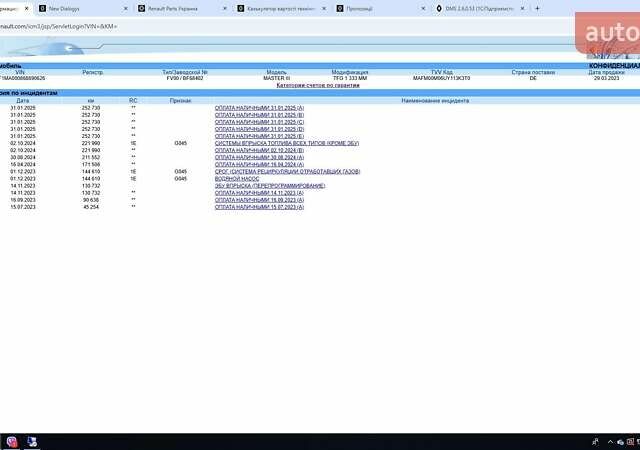Open ОПЛАТА НАЛИЧНЫМИ 31.01.2025 (B) link
This screenshot has height=450, width=640.
coord(259,115)
